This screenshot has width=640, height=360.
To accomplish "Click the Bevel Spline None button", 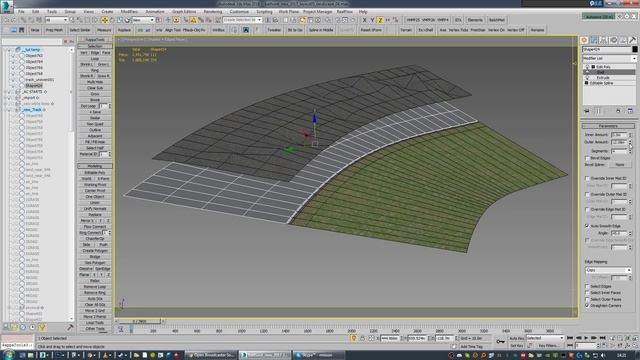I will pos(620,164).
